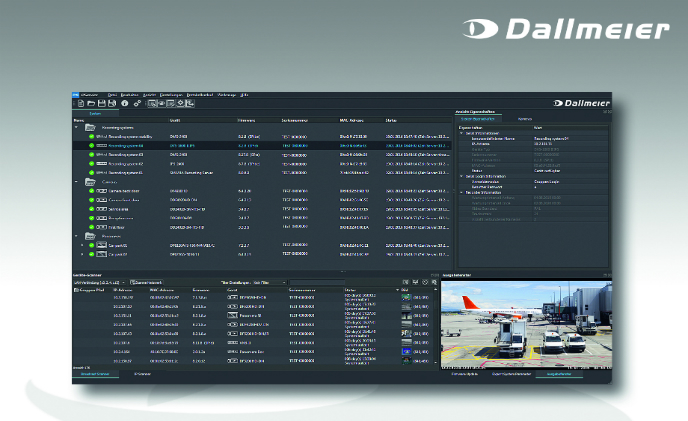This screenshot has height=421, width=688.
Task: Open Status column dropdown arrow in scanner list
Action: pyautogui.click(x=398, y=290)
